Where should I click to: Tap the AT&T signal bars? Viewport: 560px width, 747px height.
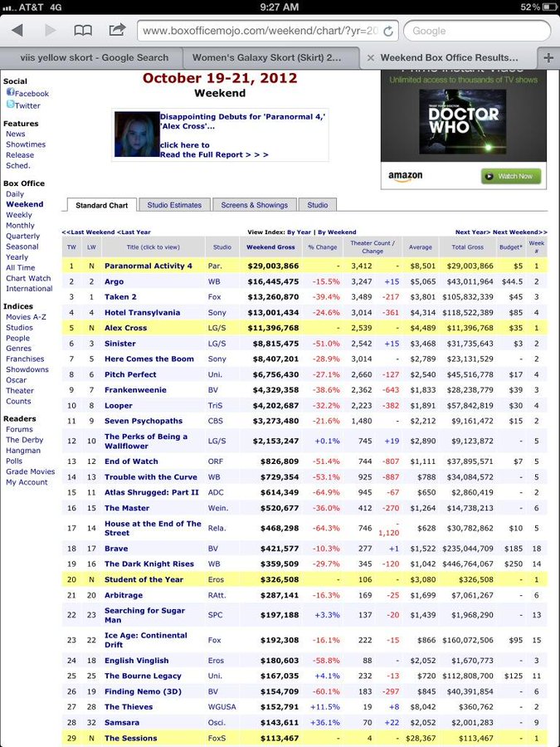click(9, 7)
